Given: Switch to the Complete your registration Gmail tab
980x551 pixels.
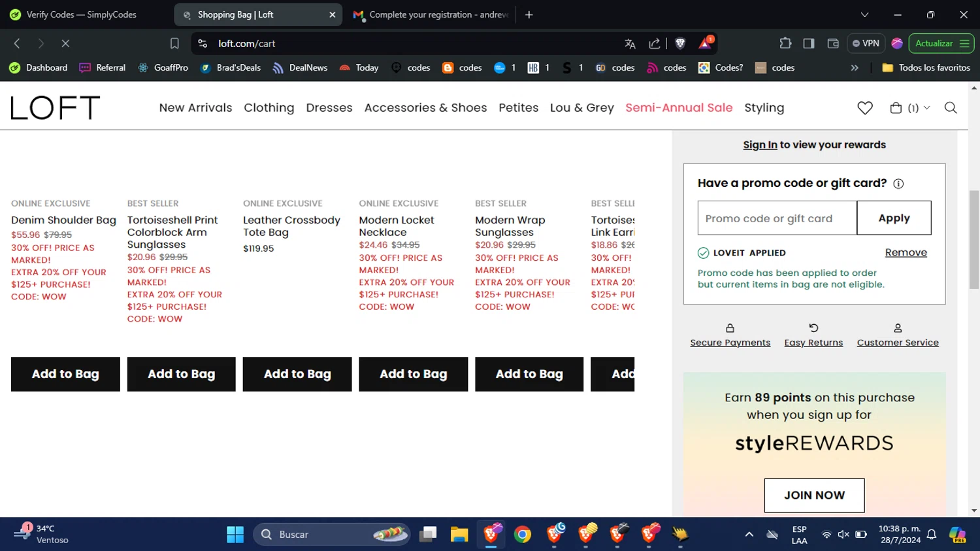Looking at the screenshot, I should (431, 14).
